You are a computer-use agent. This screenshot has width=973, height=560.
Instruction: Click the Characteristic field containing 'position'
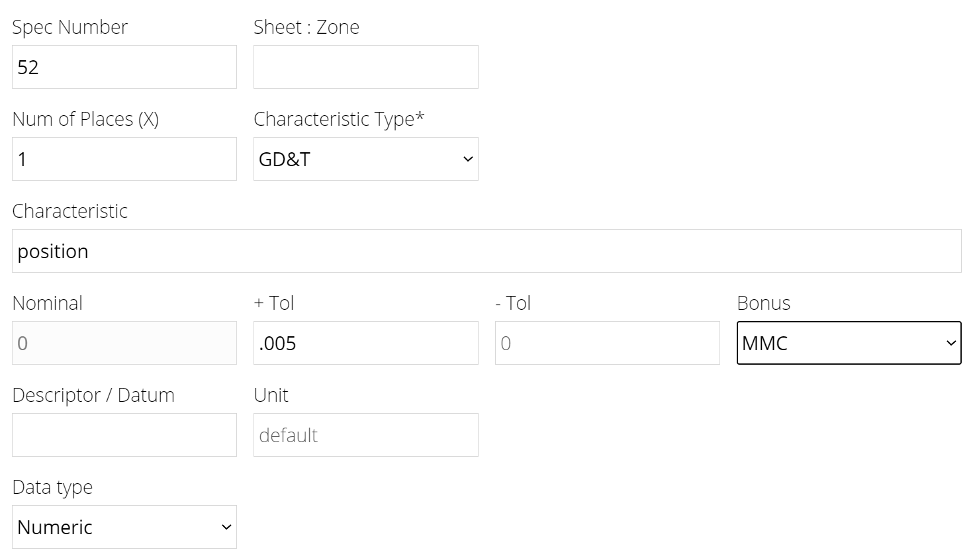[486, 251]
